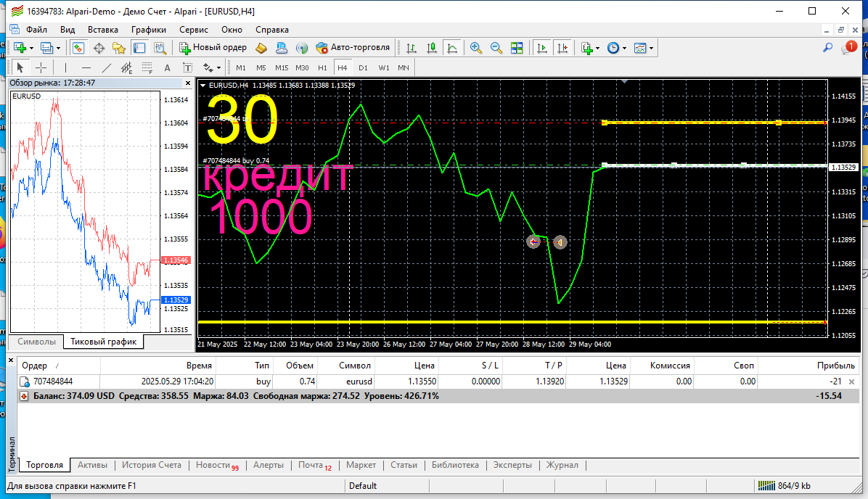
Task: Toggle the Navigator panel star-folder button
Action: point(118,48)
